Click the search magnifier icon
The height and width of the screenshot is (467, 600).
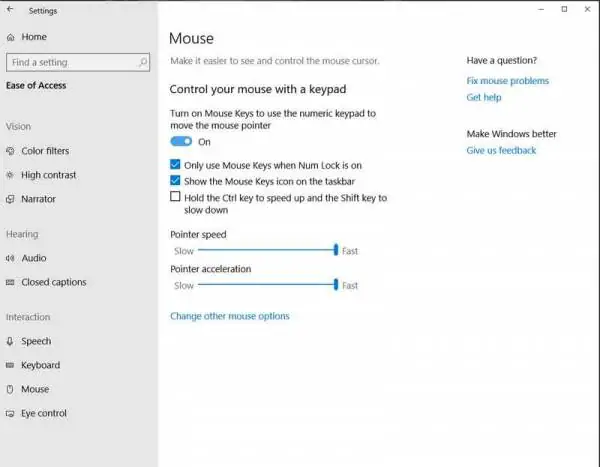tap(143, 62)
